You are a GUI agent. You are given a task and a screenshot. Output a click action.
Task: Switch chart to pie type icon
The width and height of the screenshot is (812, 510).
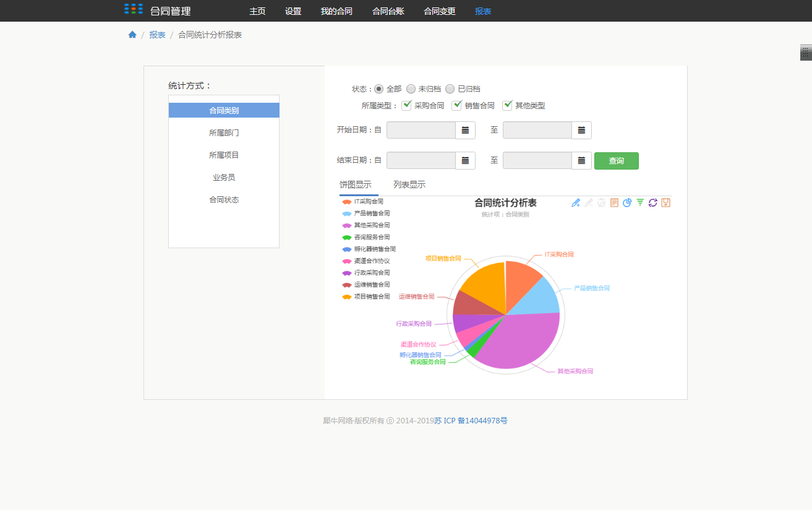pos(627,202)
